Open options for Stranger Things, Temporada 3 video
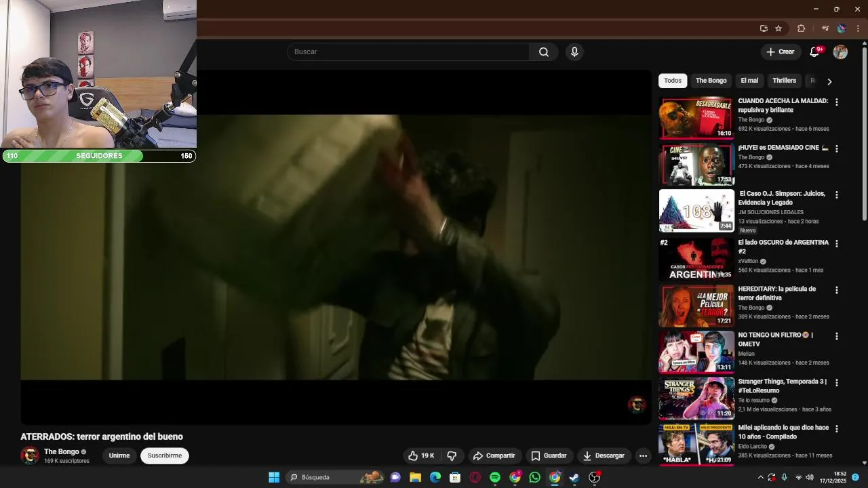Screen dimensions: 868x488 tap(836, 382)
